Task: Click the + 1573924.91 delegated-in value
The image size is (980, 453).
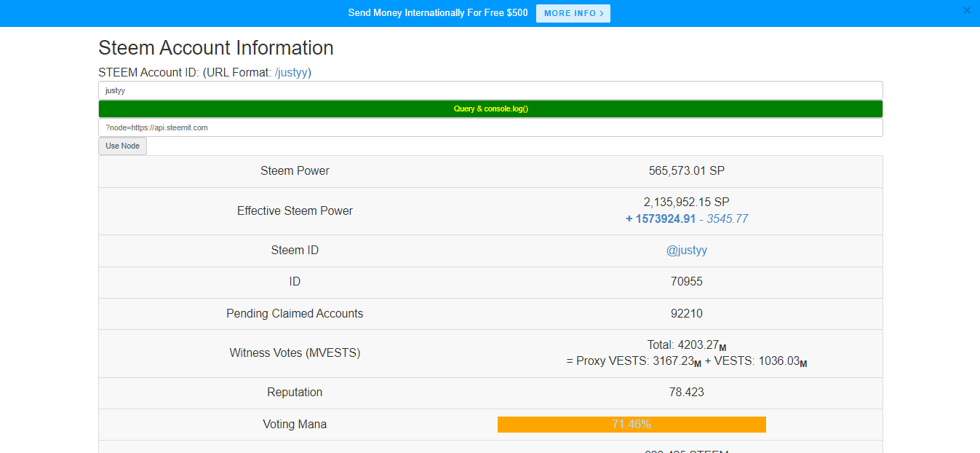Action: [661, 218]
